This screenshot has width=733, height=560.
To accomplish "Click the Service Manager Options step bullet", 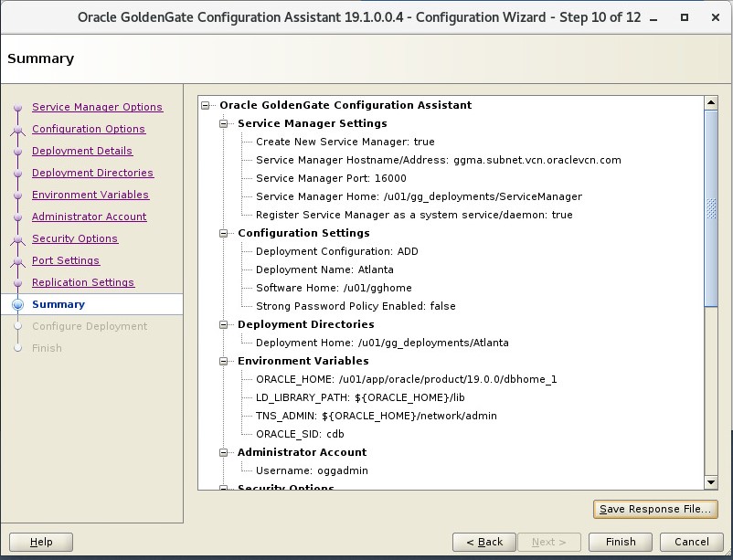I will [x=17, y=108].
